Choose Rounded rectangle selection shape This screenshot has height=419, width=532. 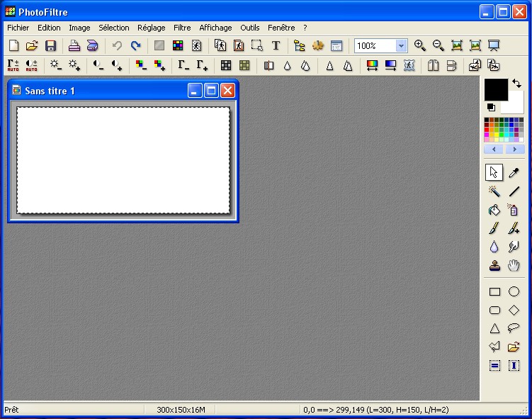(x=494, y=310)
